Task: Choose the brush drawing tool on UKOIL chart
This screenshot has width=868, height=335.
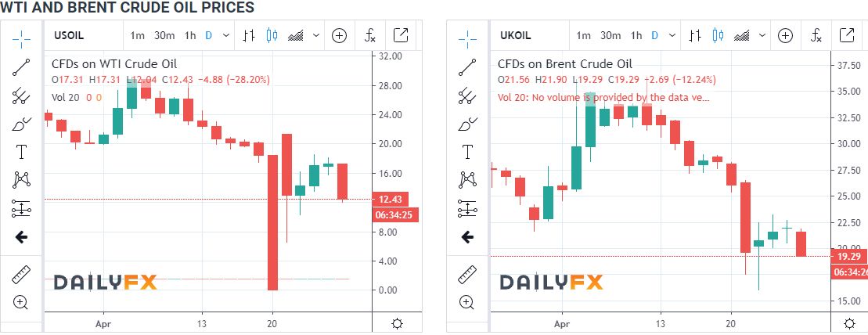Action: pos(467,124)
